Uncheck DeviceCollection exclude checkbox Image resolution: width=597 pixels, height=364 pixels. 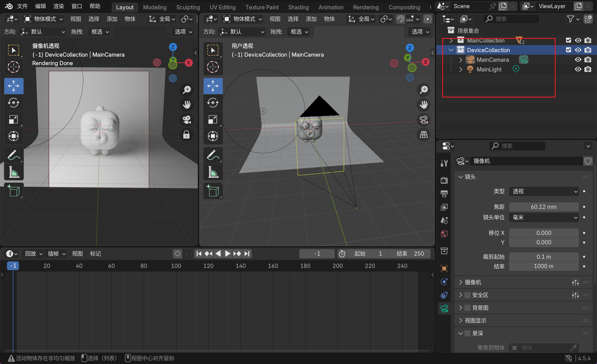pos(568,50)
